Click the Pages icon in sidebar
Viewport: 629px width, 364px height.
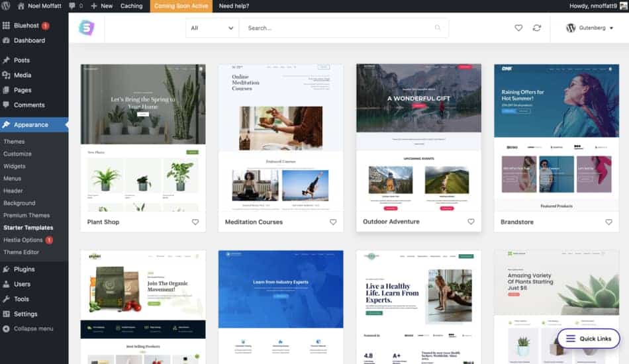click(6, 90)
